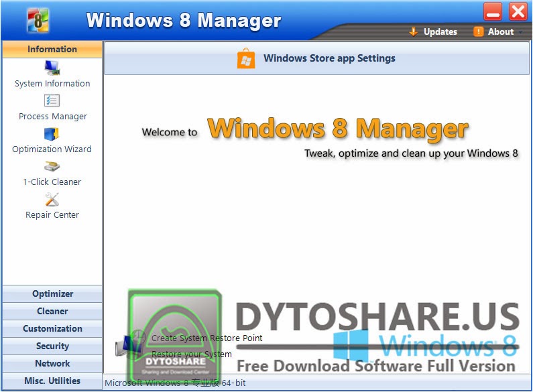The height and width of the screenshot is (392, 533).
Task: Close the Windows 8 Manager window
Action: pos(518,11)
